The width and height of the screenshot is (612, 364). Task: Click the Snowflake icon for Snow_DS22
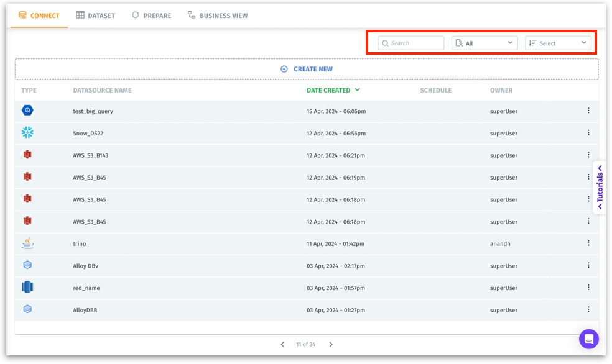tap(27, 132)
